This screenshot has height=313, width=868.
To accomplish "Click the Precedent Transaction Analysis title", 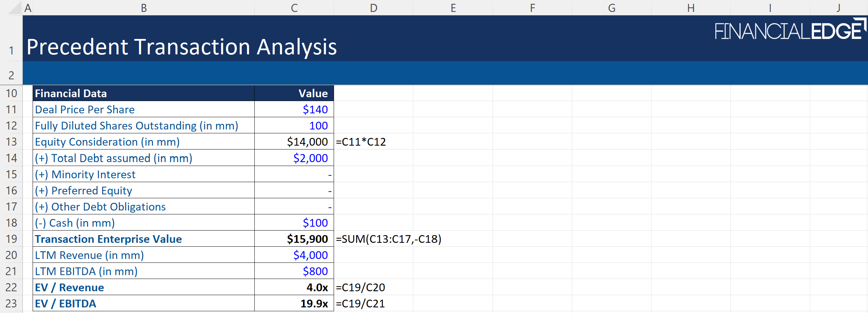I will point(181,47).
